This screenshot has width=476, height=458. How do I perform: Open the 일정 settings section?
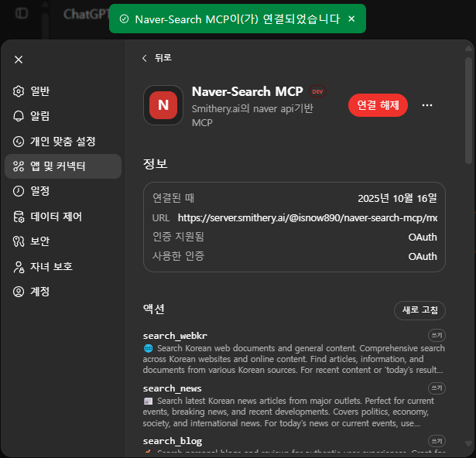[63, 191]
